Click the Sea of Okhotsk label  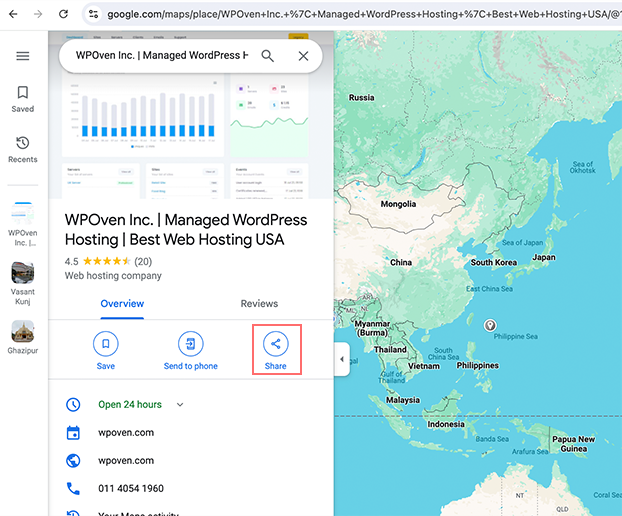583,167
